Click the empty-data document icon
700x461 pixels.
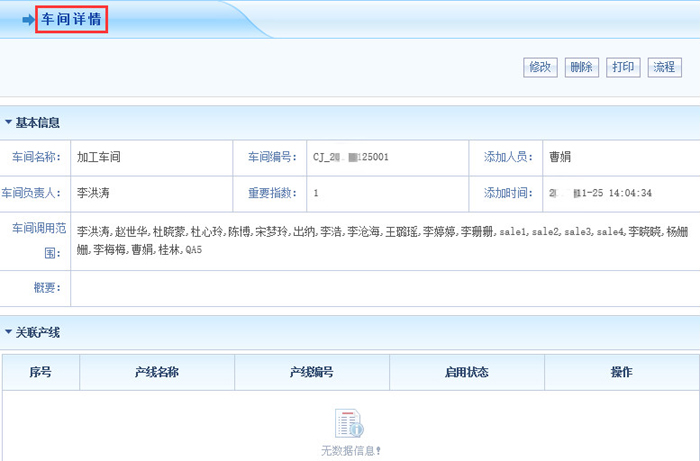click(x=349, y=423)
